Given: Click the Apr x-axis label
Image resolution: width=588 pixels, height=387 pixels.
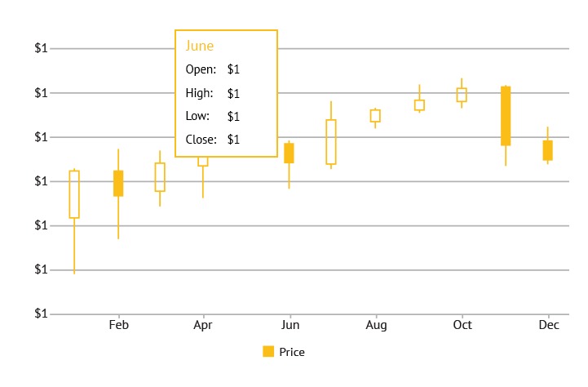Looking at the screenshot, I should point(203,325).
